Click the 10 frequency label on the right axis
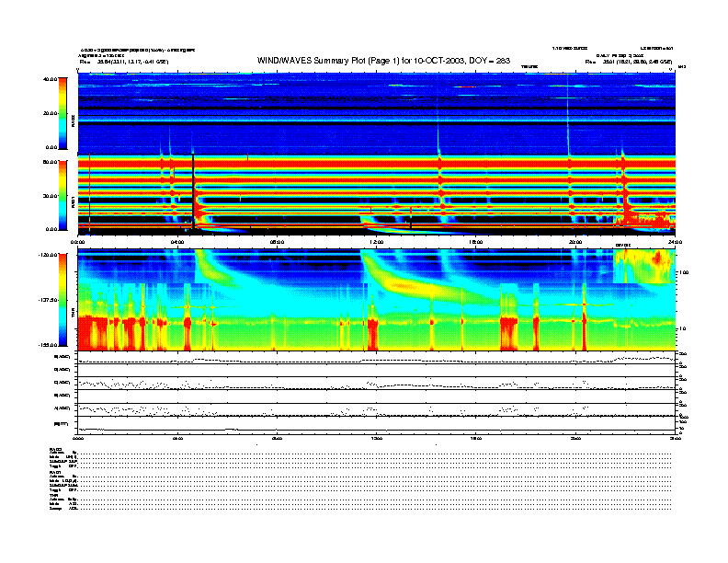The image size is (728, 563). [x=681, y=329]
